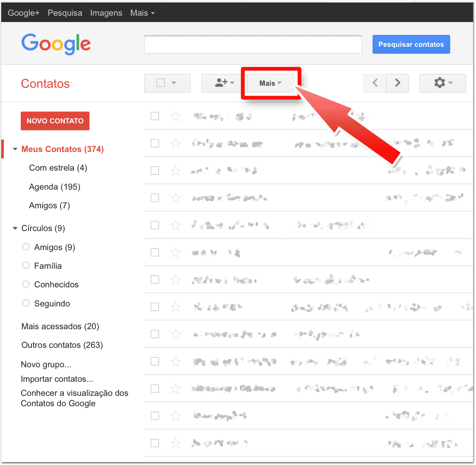Click the Google logo
This screenshot has width=476, height=465.
[56, 44]
